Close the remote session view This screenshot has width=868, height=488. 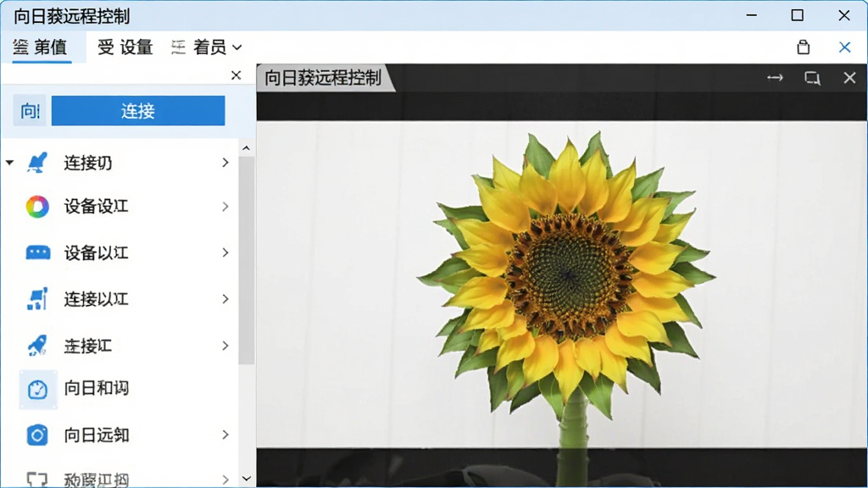coord(849,78)
